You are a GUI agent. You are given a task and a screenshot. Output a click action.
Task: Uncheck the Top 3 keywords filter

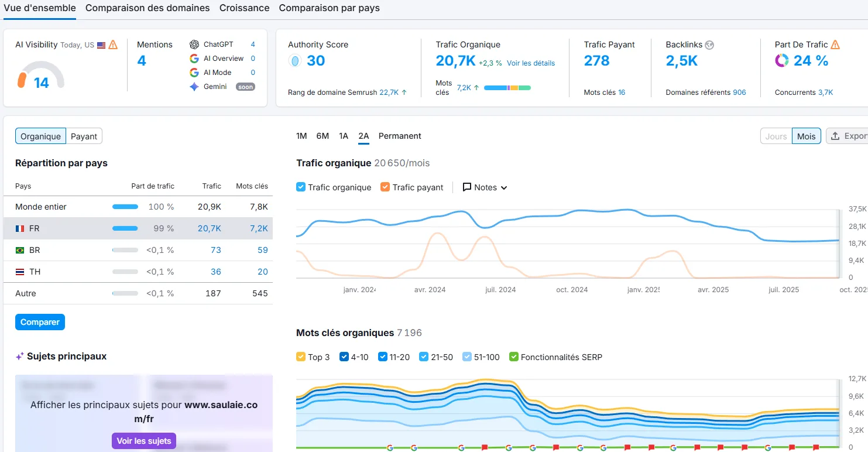pos(301,357)
